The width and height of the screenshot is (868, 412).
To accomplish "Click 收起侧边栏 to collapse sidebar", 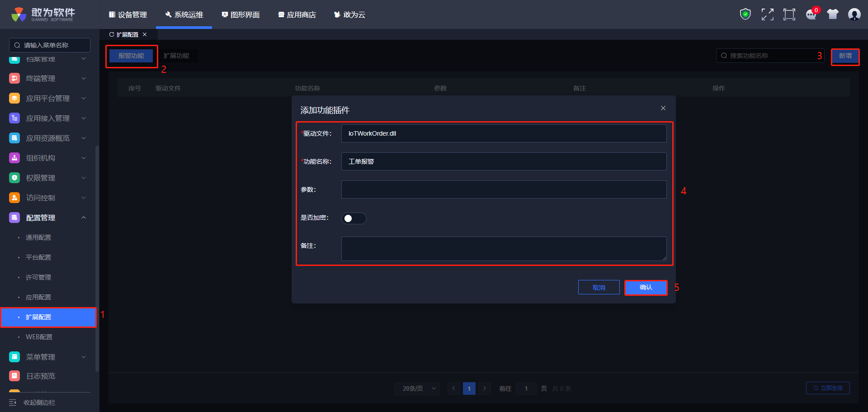I will [x=39, y=403].
